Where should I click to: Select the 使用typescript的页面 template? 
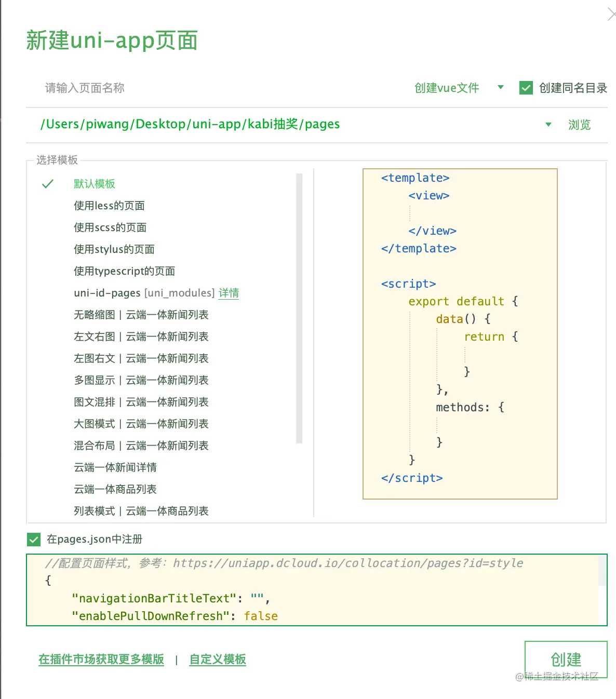pos(125,271)
